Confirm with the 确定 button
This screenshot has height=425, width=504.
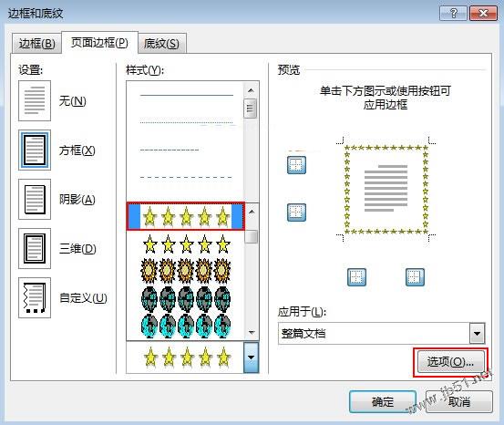[x=383, y=401]
